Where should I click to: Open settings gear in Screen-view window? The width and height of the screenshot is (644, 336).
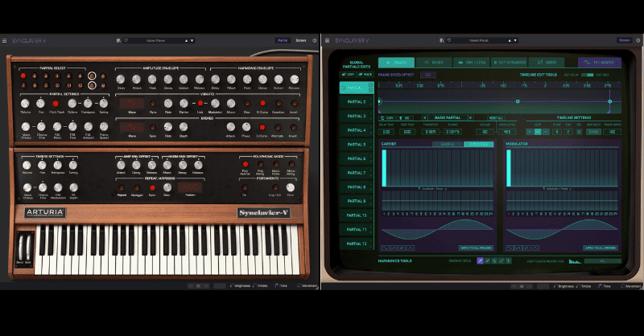point(638,41)
